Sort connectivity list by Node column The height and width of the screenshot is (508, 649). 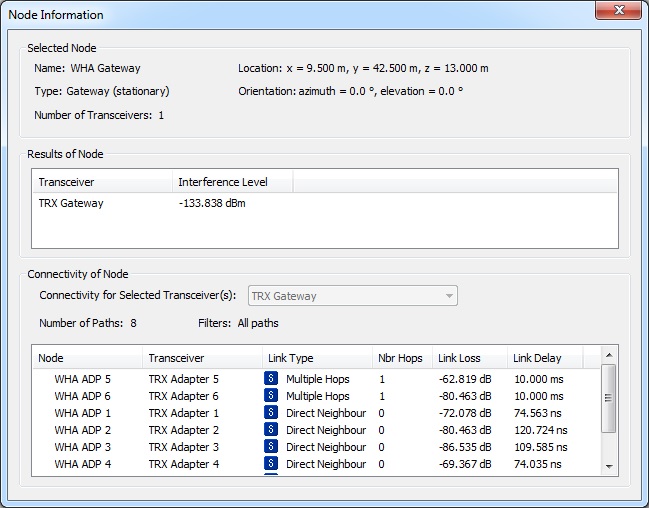tap(87, 358)
